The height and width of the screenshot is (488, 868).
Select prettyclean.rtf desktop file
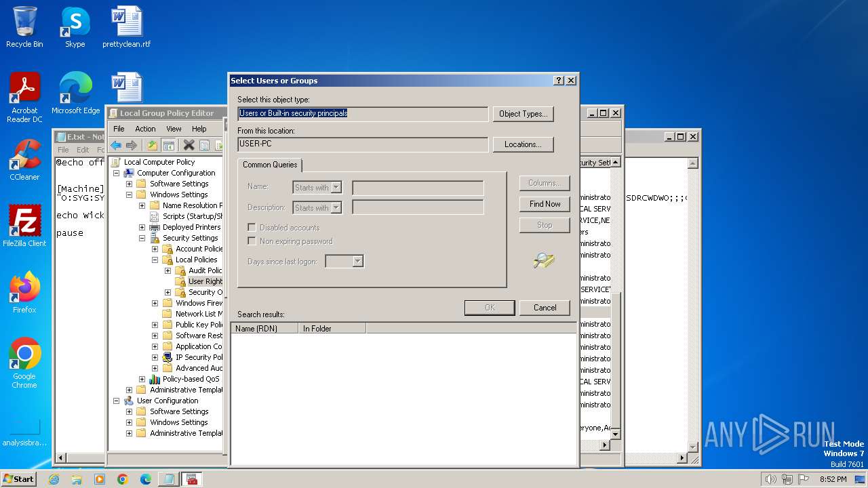[x=126, y=27]
